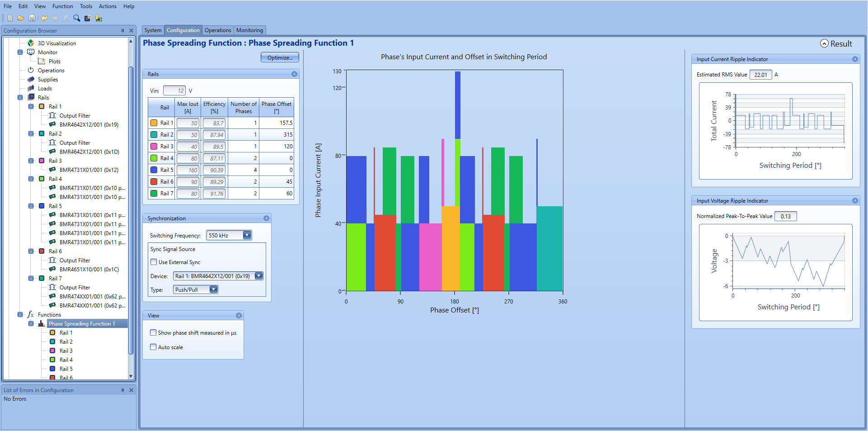Collapse the Result panel
868x431 pixels.
824,43
